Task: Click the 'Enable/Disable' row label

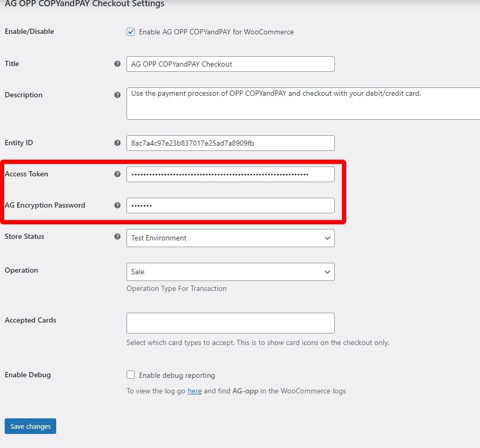Action: click(29, 31)
